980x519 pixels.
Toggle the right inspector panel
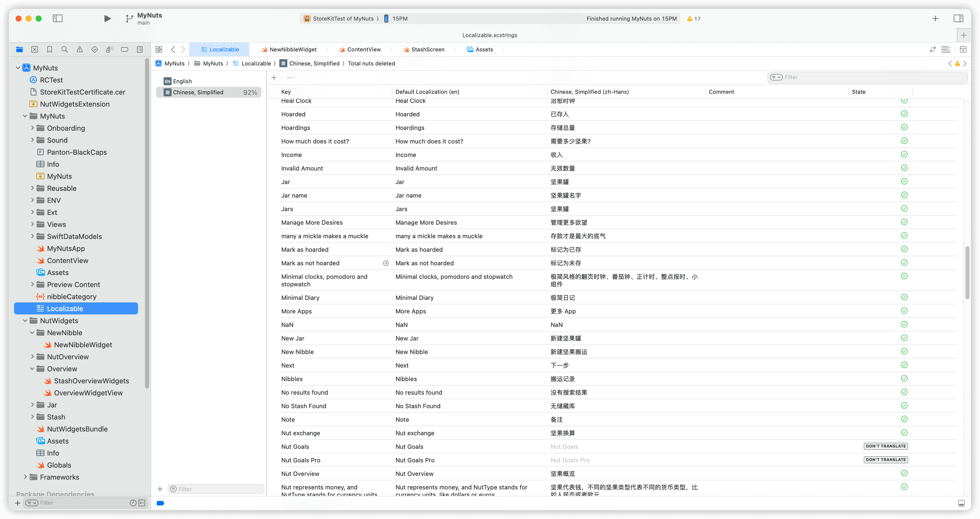click(x=958, y=18)
